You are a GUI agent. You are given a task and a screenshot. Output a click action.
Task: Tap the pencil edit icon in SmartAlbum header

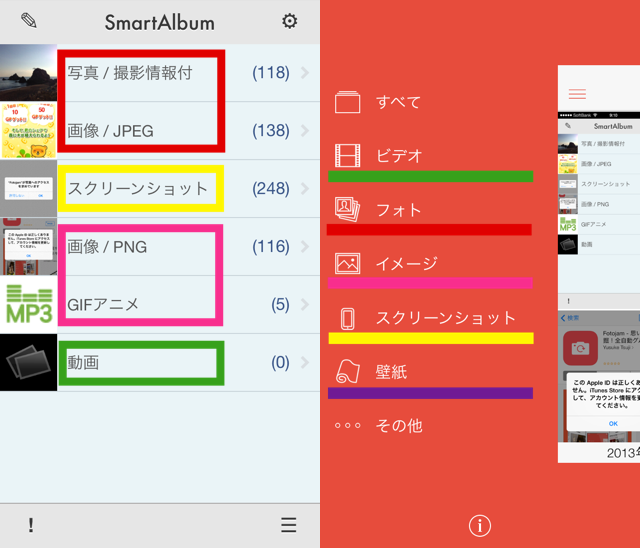29,21
